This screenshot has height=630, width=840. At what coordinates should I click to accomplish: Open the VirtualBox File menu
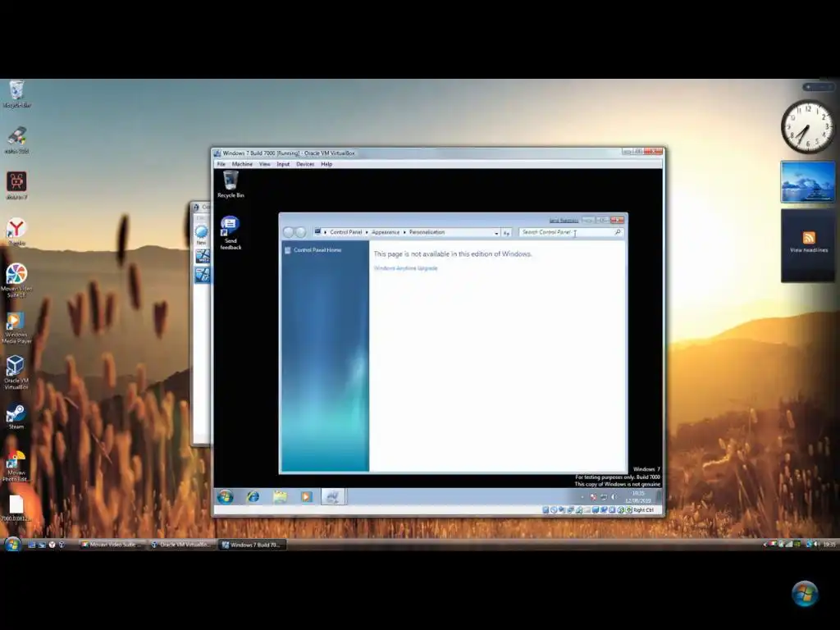coord(221,164)
